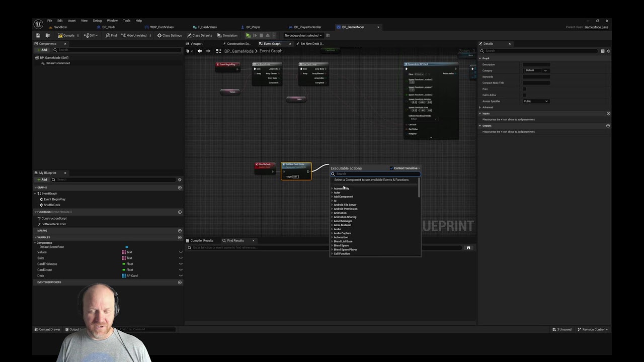The width and height of the screenshot is (644, 362).
Task: Open the Diff dropdown
Action: [91, 35]
